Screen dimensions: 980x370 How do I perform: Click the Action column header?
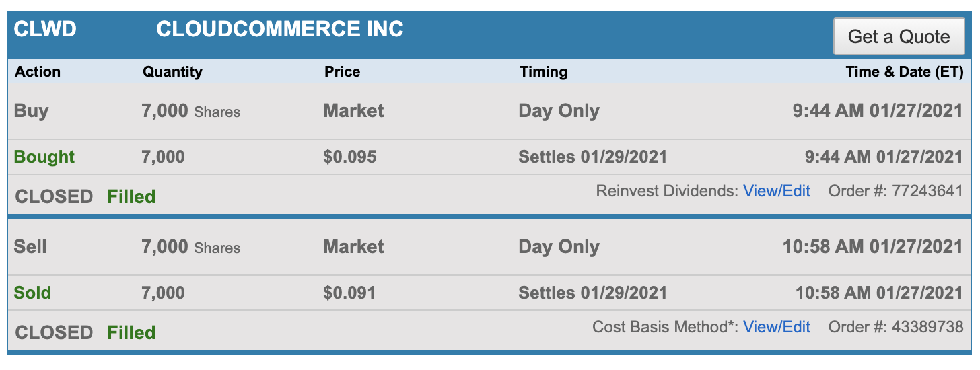[38, 72]
